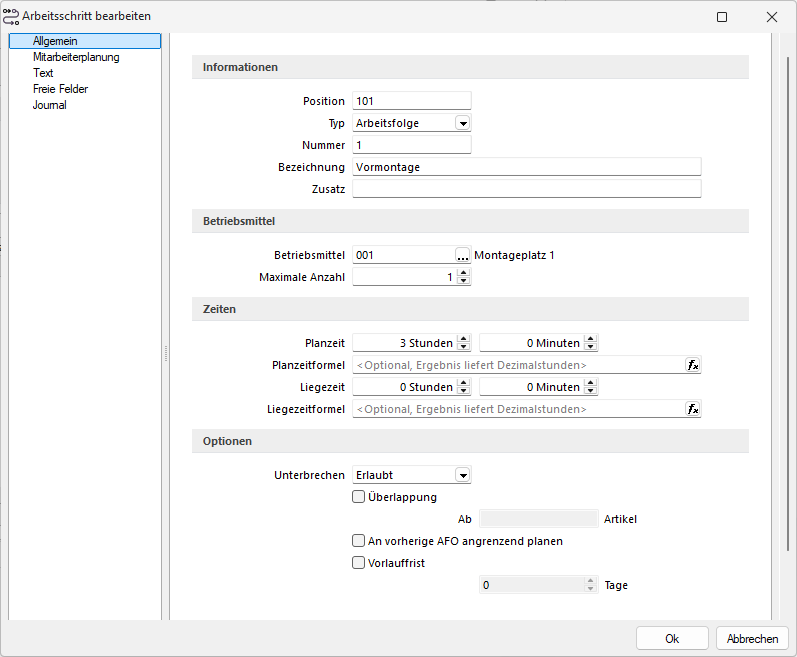
Task: Check An vorherige AFO angrenzend planen
Action: [x=358, y=541]
